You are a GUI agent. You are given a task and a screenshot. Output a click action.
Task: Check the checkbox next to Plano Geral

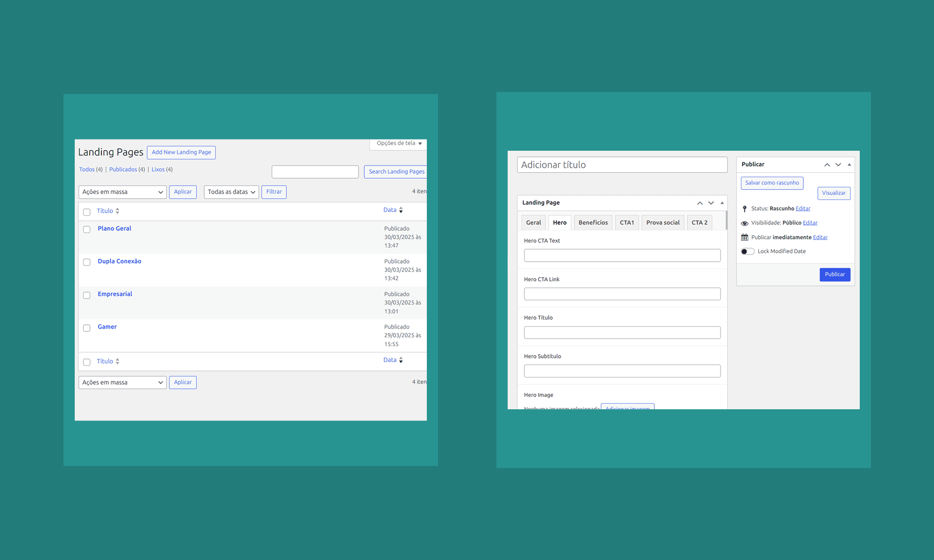point(86,229)
